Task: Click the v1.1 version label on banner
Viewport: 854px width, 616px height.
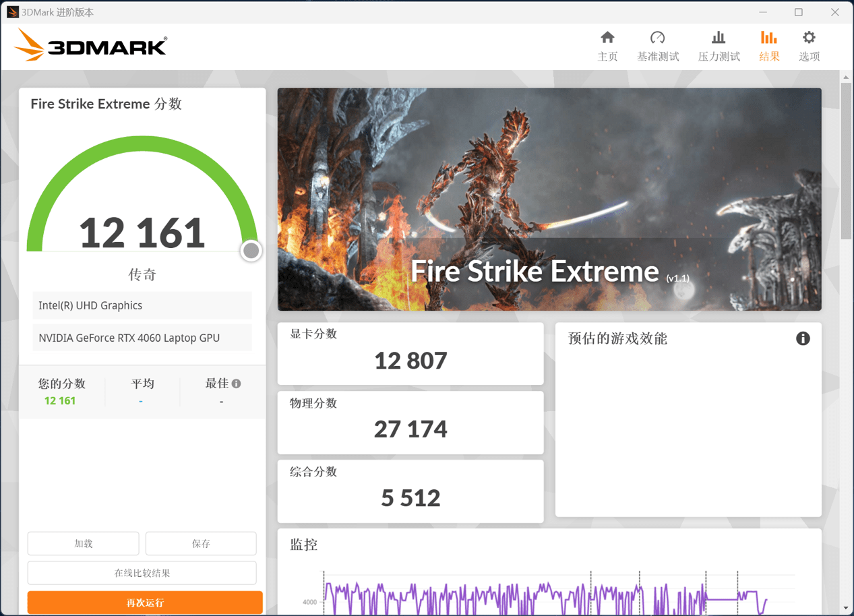Action: 677,278
